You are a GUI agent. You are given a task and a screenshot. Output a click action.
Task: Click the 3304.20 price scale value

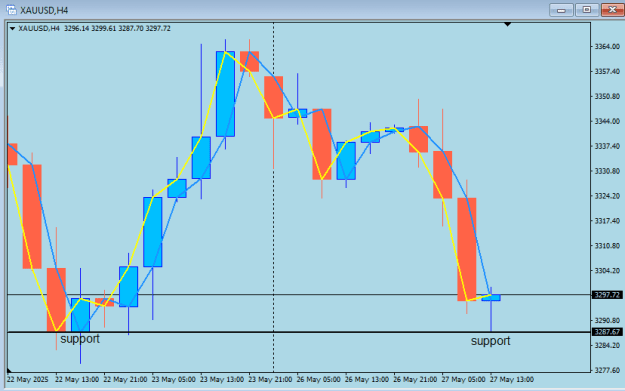click(607, 271)
